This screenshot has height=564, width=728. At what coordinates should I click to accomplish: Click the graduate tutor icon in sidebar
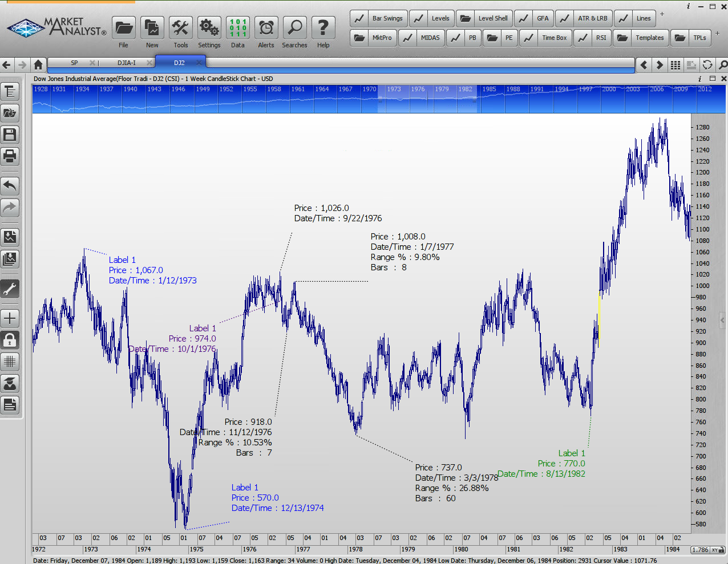pos(10,383)
